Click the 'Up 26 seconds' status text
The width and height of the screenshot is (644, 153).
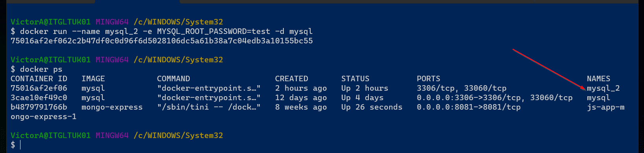(x=372, y=107)
